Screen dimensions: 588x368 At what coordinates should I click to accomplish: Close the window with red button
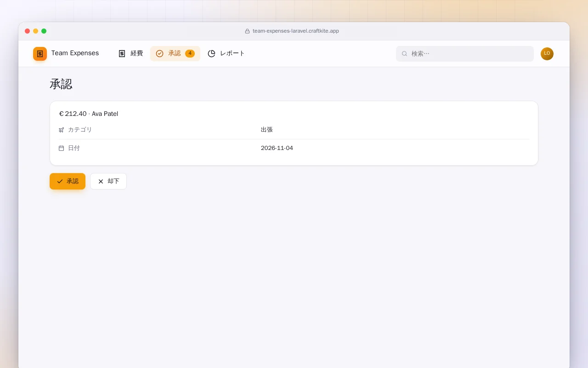tap(28, 31)
